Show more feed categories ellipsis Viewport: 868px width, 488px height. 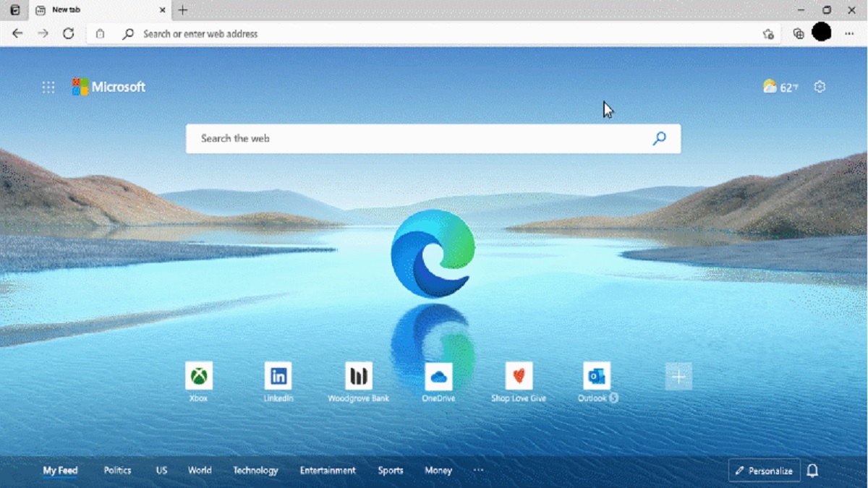coord(478,471)
